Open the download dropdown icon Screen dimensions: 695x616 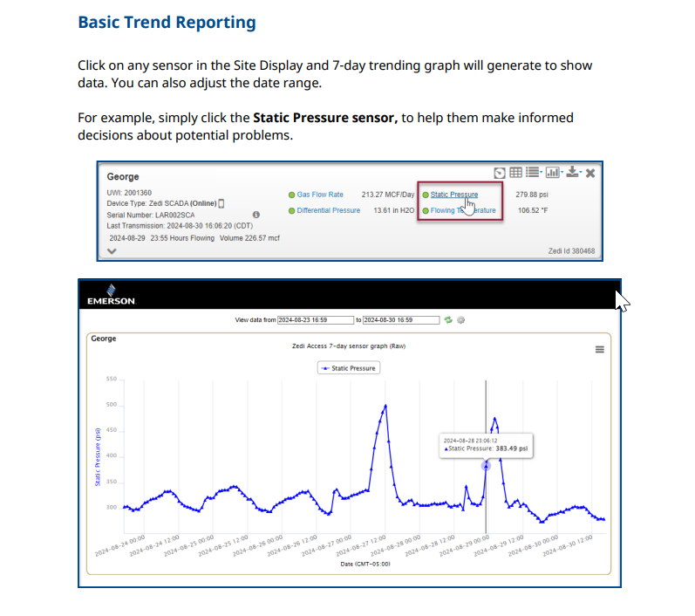coord(574,172)
